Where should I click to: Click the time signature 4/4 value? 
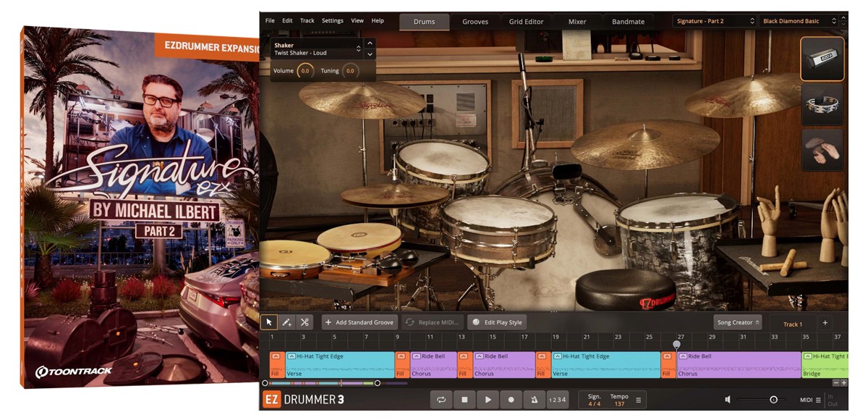point(594,403)
